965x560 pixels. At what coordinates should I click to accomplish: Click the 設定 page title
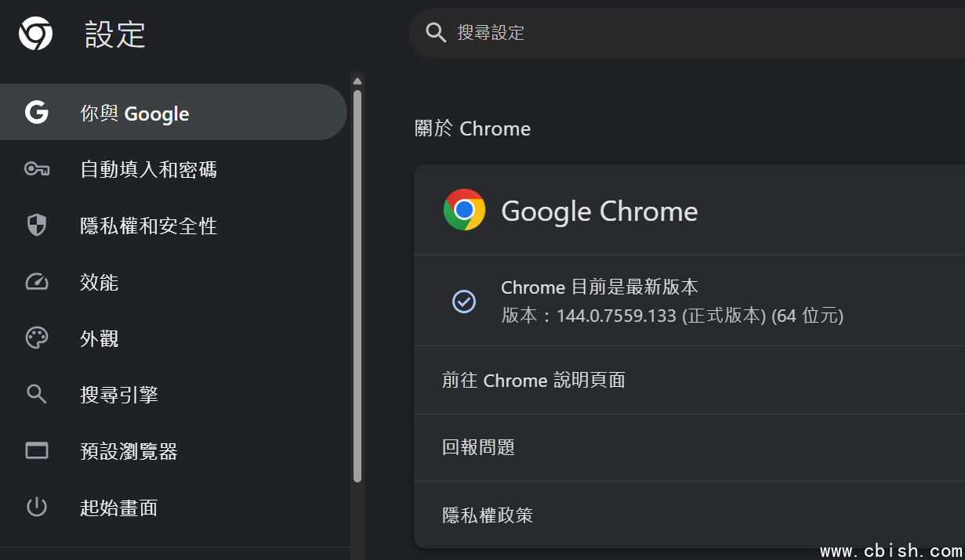[115, 34]
